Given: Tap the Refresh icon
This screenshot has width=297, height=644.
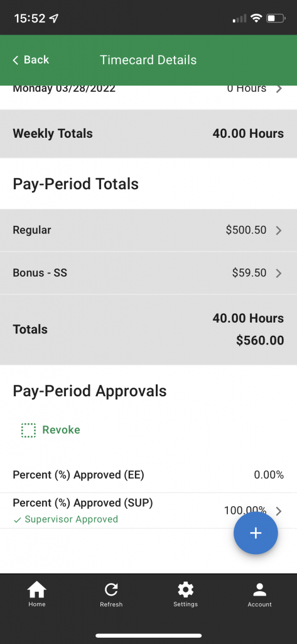Looking at the screenshot, I should pyautogui.click(x=111, y=590).
